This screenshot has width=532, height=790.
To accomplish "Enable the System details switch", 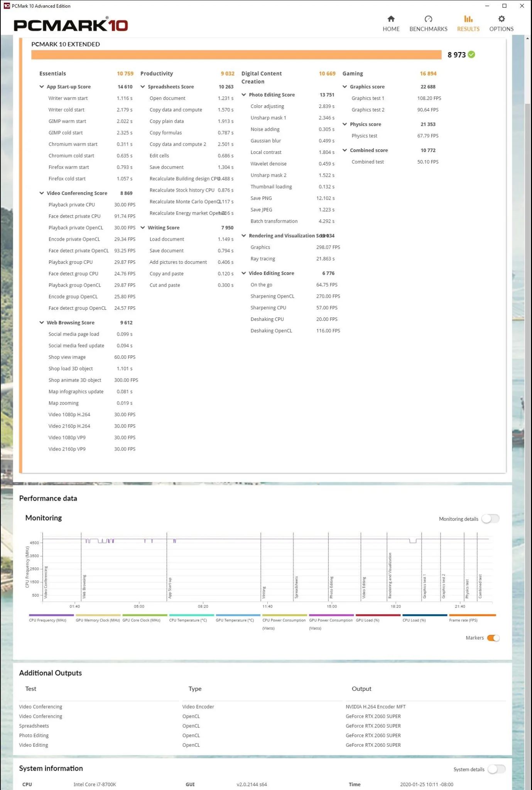I will (x=497, y=769).
